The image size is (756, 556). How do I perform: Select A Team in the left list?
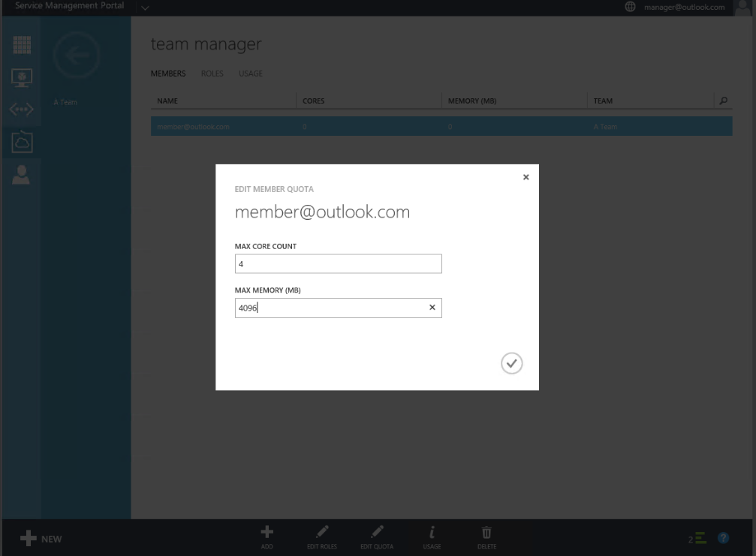[65, 102]
